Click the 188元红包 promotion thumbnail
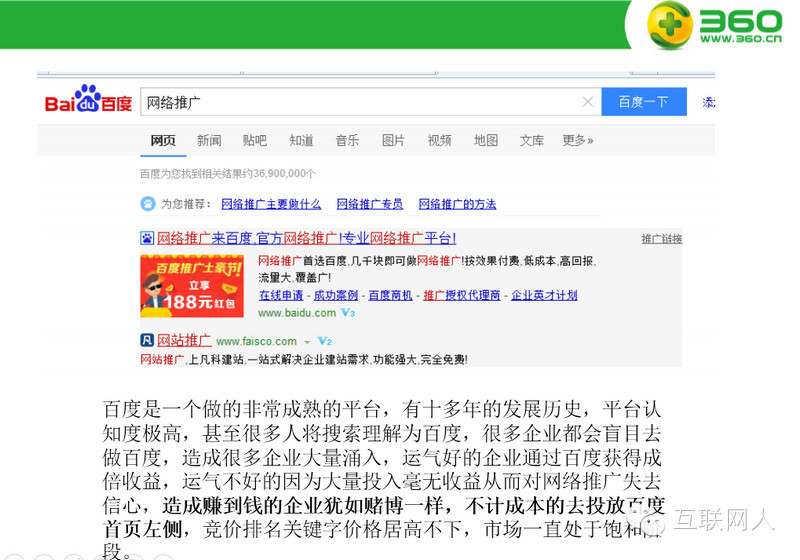The image size is (800, 560). point(192,286)
